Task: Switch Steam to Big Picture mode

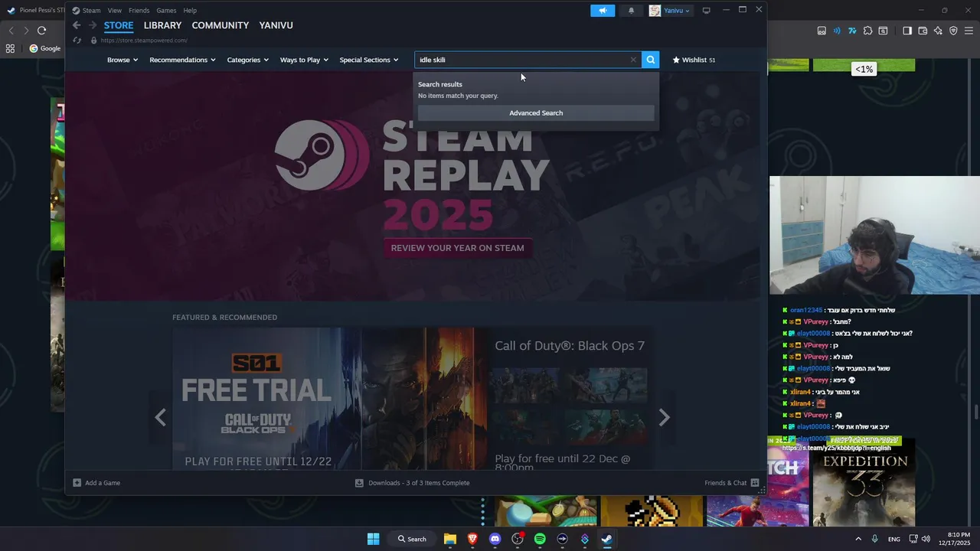Action: point(706,11)
